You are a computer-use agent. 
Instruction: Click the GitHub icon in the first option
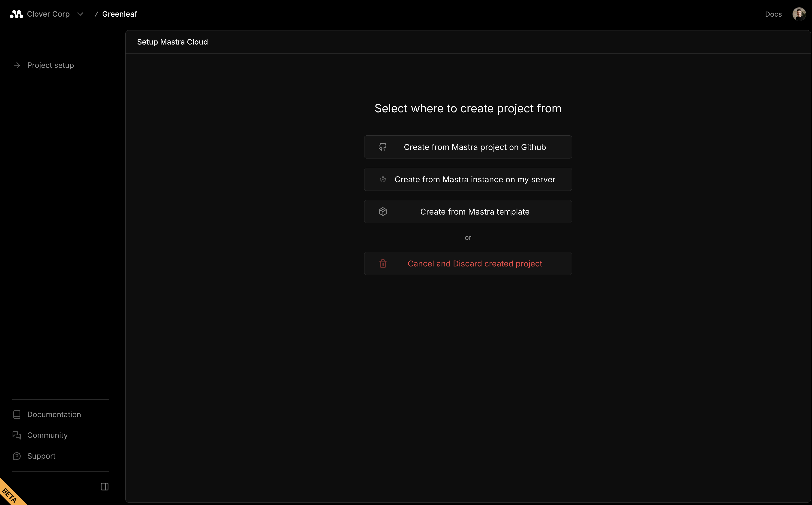pos(383,147)
